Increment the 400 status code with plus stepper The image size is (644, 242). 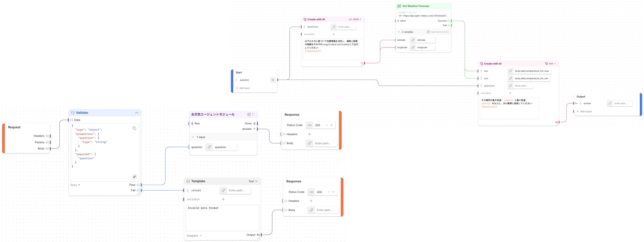(x=333, y=192)
